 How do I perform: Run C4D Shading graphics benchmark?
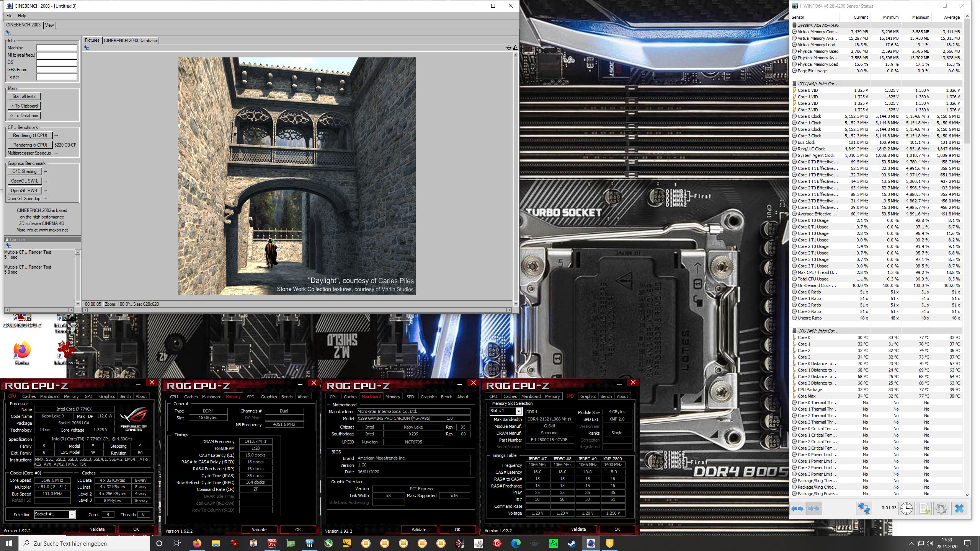(24, 171)
